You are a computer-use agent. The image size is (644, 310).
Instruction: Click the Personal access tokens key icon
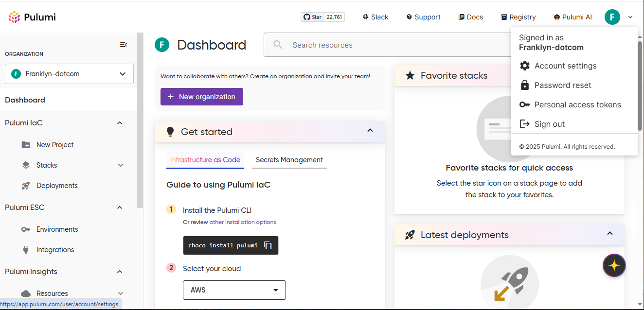524,104
